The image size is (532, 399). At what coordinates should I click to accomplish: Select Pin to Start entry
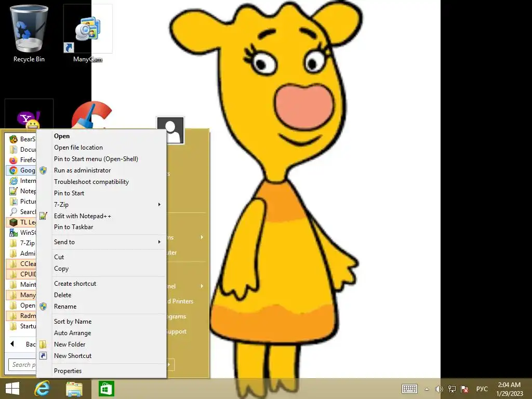(x=102, y=193)
